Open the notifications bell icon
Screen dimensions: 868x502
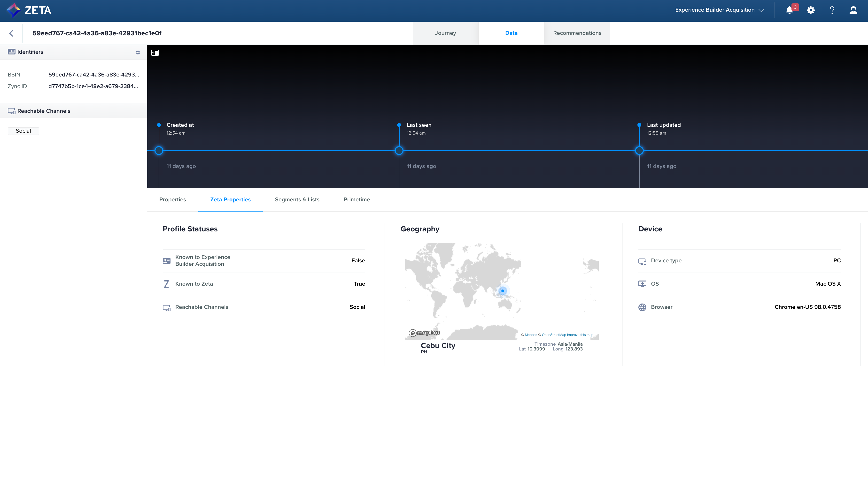click(789, 10)
